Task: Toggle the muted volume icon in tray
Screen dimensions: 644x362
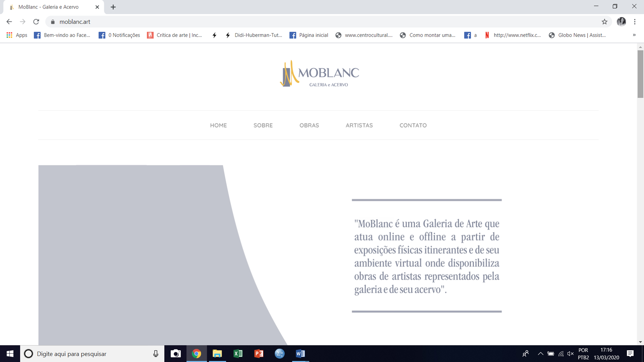Action: tap(570, 354)
